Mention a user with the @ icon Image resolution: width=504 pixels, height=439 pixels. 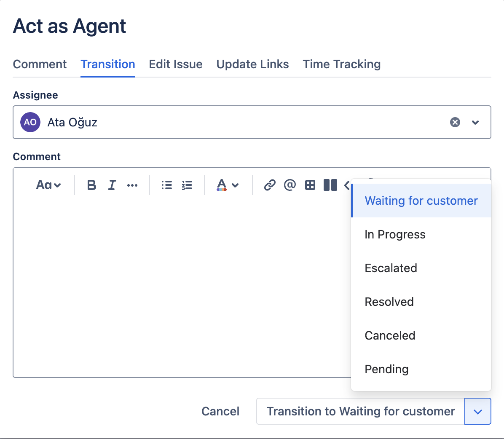tap(290, 185)
